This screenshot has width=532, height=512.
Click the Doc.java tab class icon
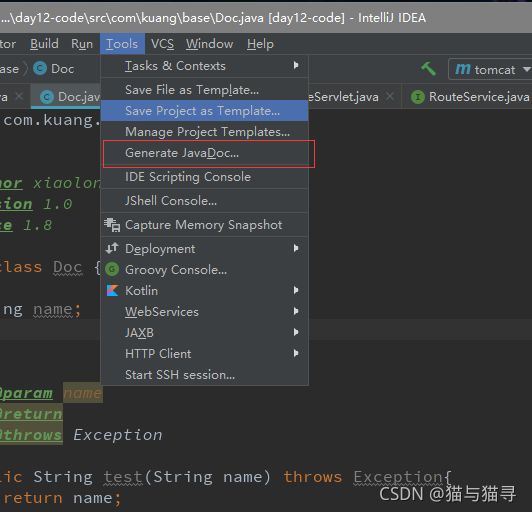(x=47, y=97)
